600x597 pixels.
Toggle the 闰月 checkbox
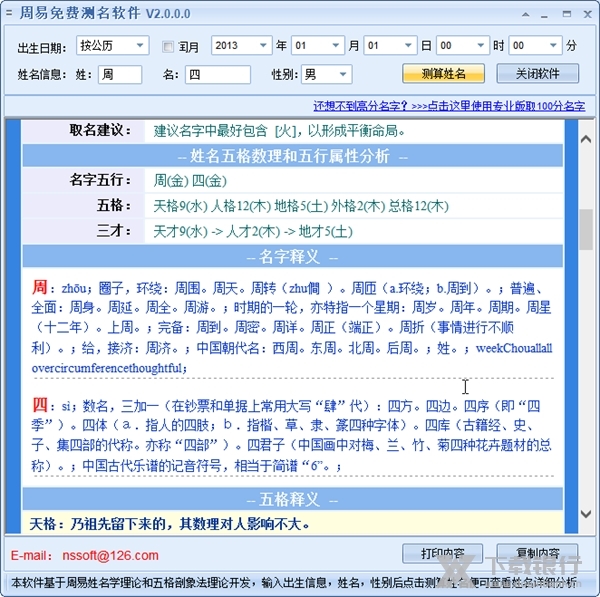(x=168, y=46)
